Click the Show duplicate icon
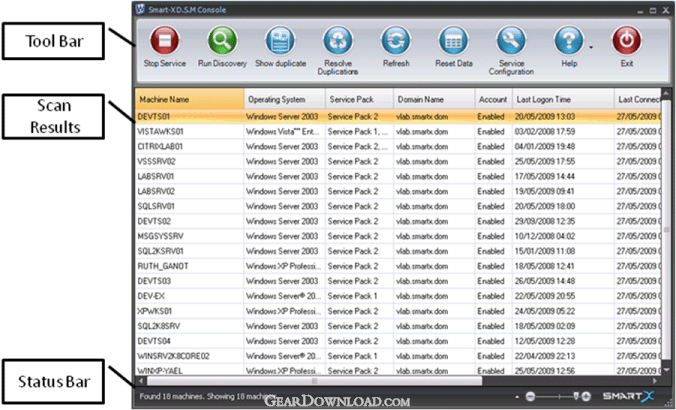This screenshot has width=676, height=410. (280, 40)
